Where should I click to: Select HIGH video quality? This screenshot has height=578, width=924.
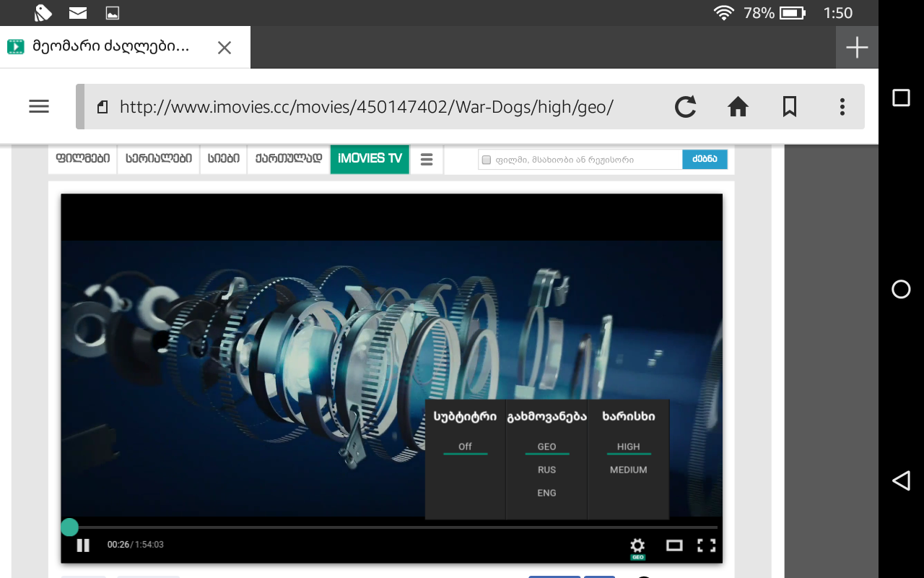pos(629,447)
